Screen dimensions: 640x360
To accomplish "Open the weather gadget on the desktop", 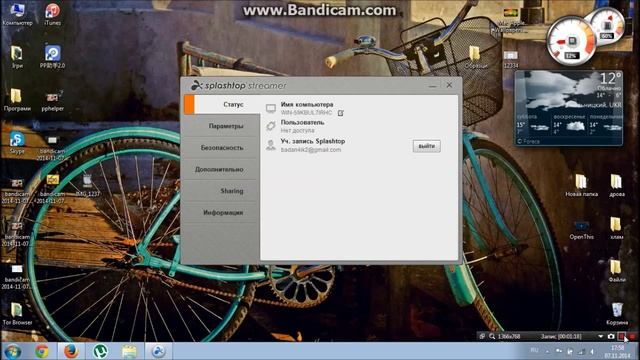I will (569, 108).
